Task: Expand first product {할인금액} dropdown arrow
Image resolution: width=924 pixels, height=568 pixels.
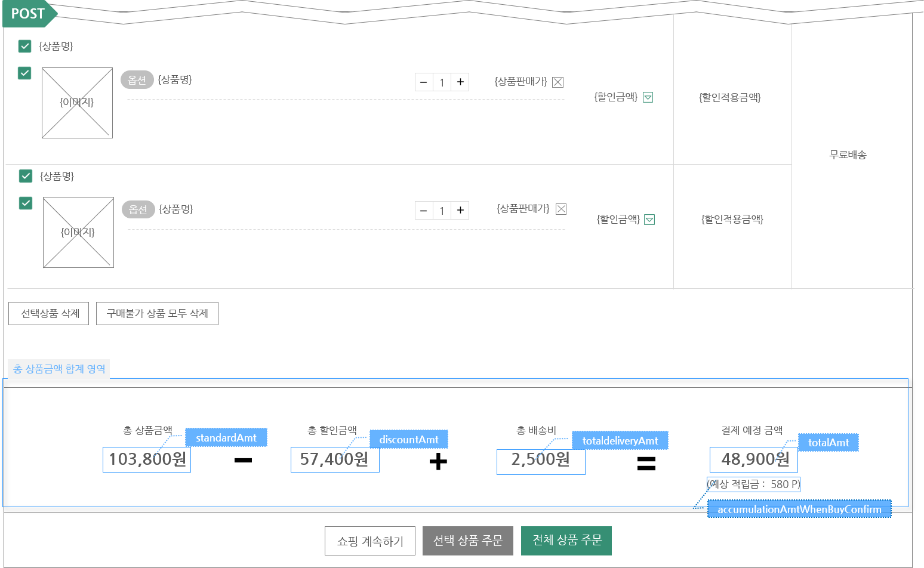Action: tap(648, 97)
